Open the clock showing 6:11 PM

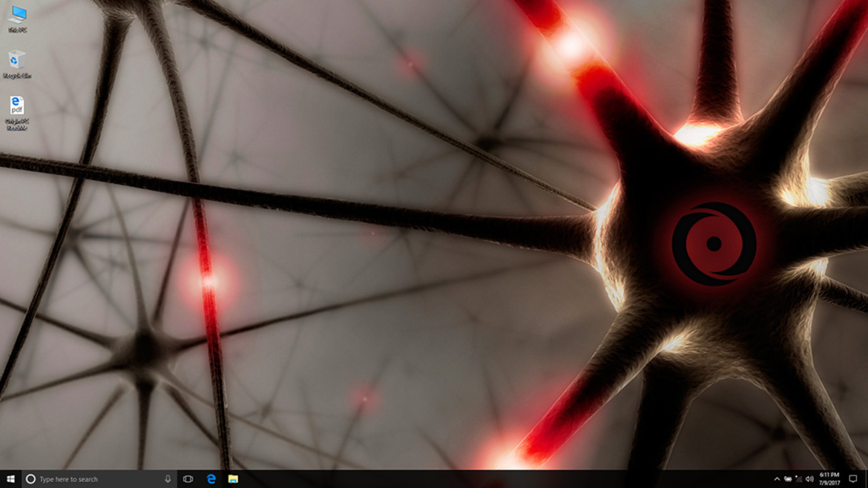[x=829, y=479]
